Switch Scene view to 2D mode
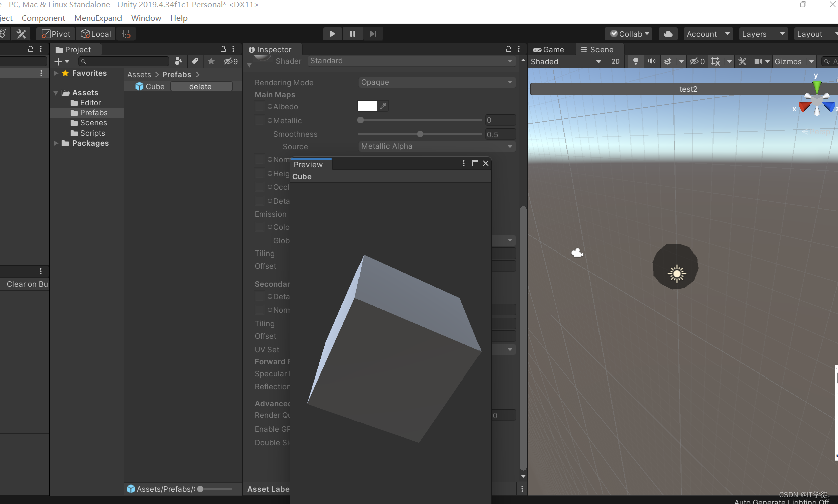This screenshot has width=838, height=504. pos(616,61)
